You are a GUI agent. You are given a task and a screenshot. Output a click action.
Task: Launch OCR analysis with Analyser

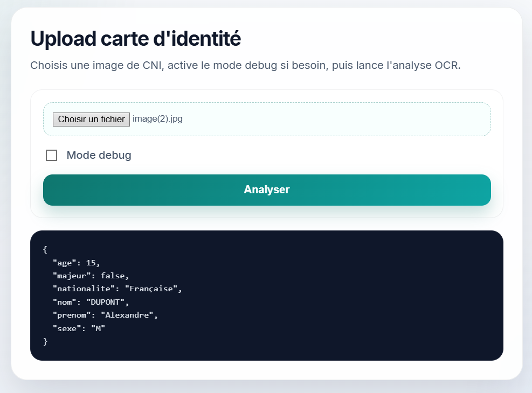pos(266,190)
